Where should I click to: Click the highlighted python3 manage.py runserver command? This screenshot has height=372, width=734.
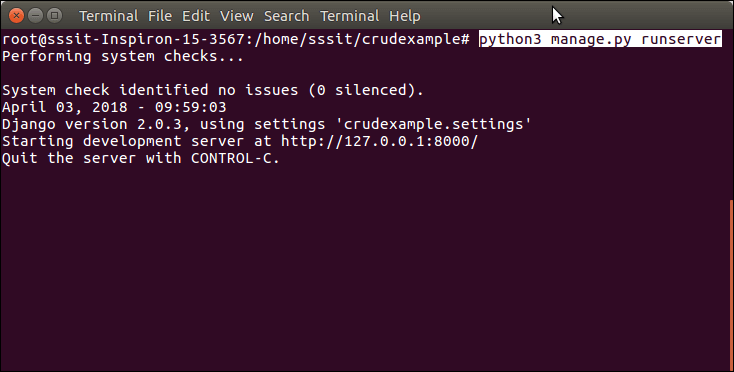600,39
